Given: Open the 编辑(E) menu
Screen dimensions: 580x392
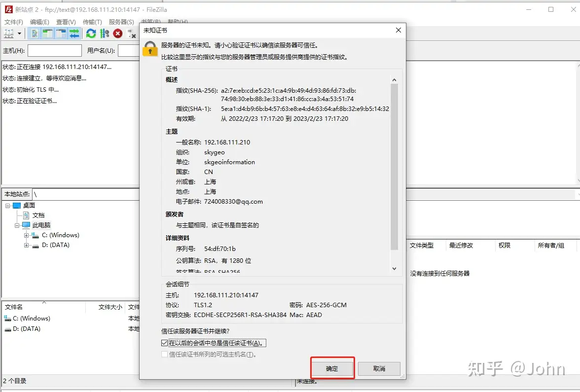Looking at the screenshot, I should point(39,22).
